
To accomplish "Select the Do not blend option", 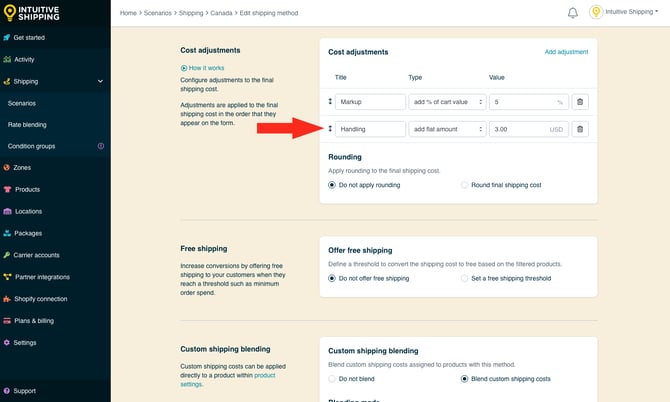I will pos(332,379).
